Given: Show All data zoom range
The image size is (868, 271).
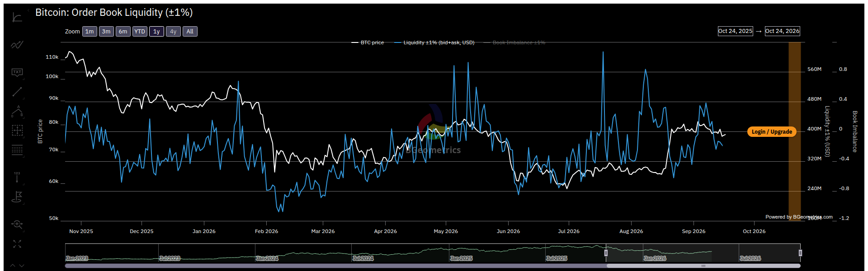Looking at the screenshot, I should click(x=190, y=31).
